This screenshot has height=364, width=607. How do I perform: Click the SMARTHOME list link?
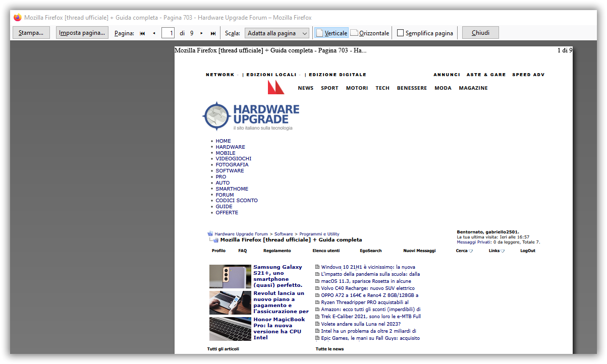(232, 189)
